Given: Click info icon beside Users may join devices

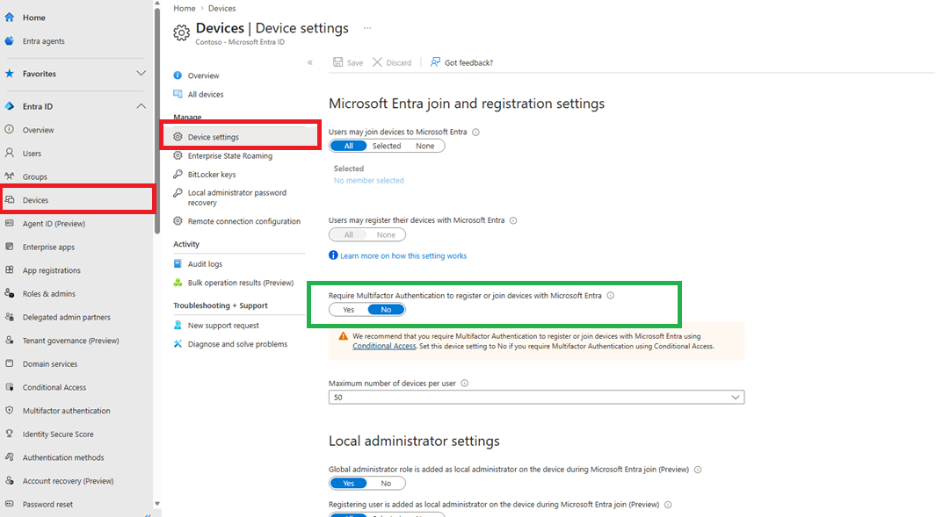Looking at the screenshot, I should coord(476,132).
